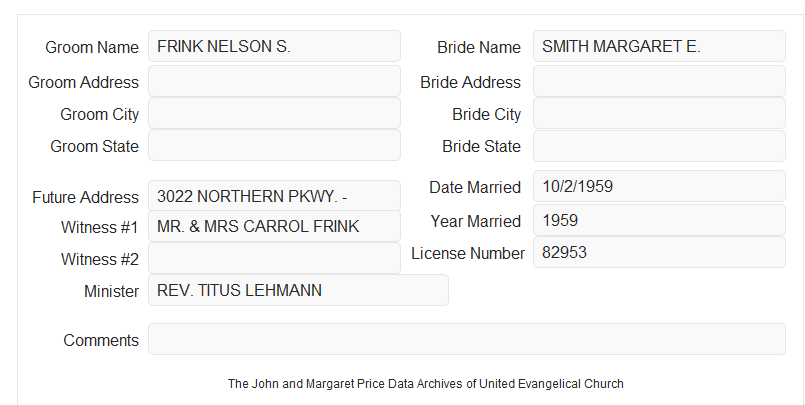Focus the empty Groom Address field

point(274,81)
